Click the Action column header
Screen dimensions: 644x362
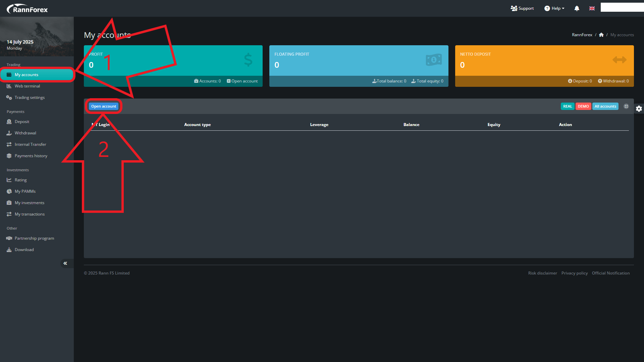coord(566,125)
